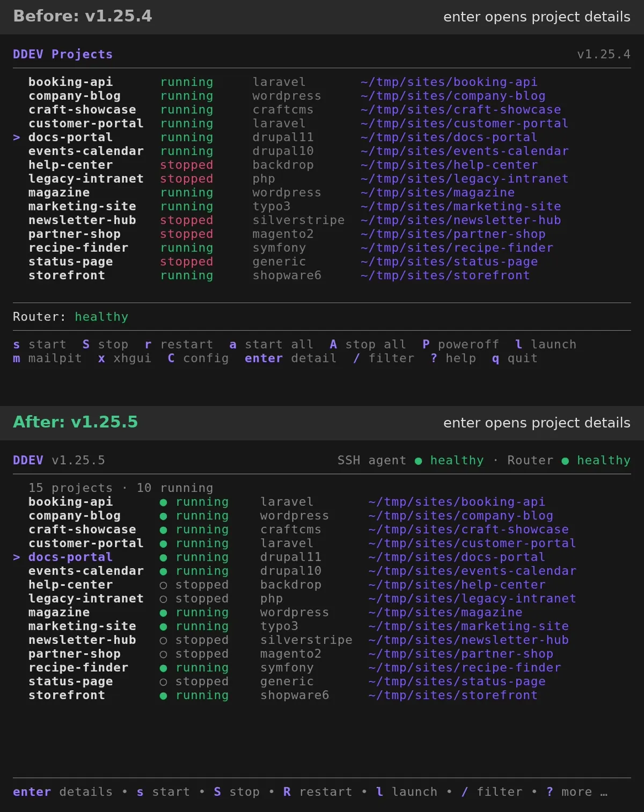
Task: Click '15 projects · 10 running' summary line
Action: pyautogui.click(x=121, y=488)
